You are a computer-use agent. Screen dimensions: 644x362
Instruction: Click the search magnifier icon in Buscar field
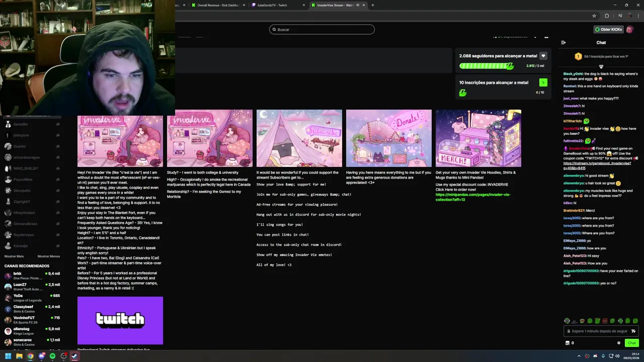(x=274, y=30)
